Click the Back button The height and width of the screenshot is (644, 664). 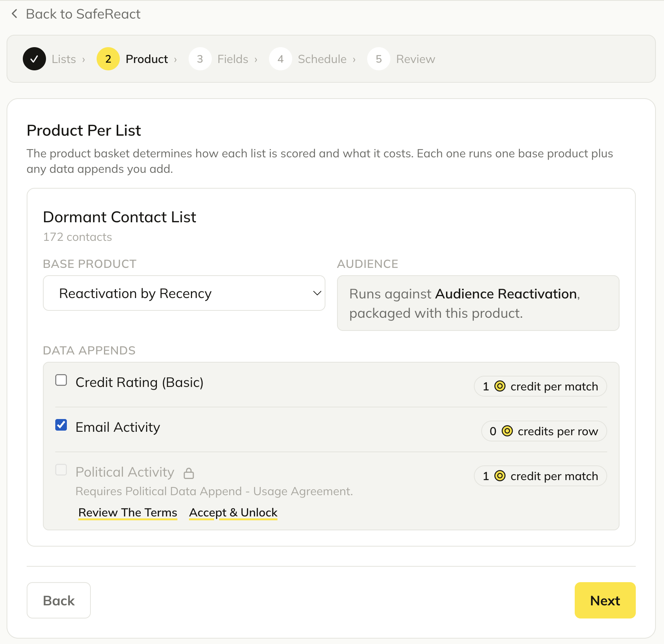[59, 600]
